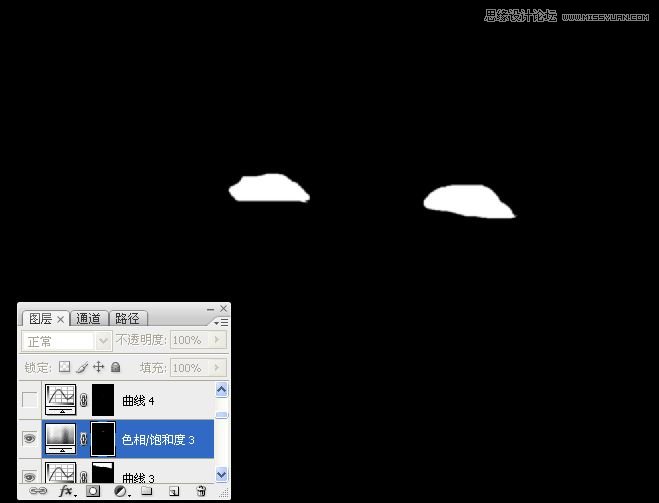This screenshot has width=659, height=503.
Task: Add a layer mask
Action: [x=93, y=491]
